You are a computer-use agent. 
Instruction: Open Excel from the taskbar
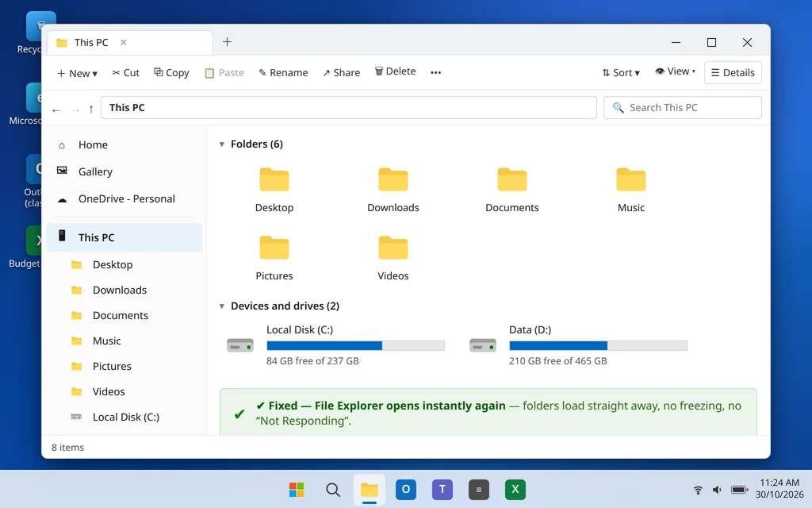[515, 489]
